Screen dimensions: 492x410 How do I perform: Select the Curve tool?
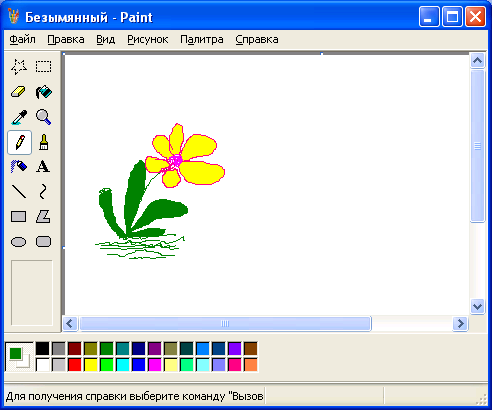[44, 192]
